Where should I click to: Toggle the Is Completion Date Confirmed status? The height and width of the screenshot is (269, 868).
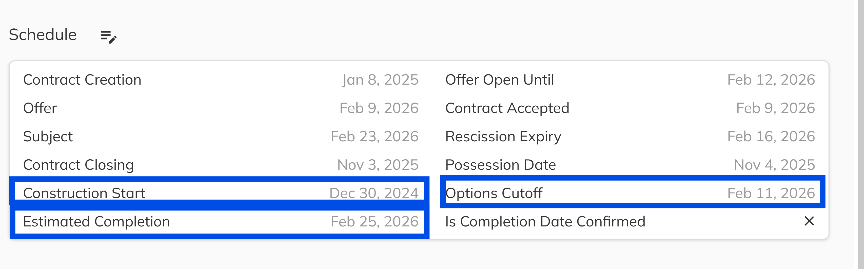click(809, 221)
